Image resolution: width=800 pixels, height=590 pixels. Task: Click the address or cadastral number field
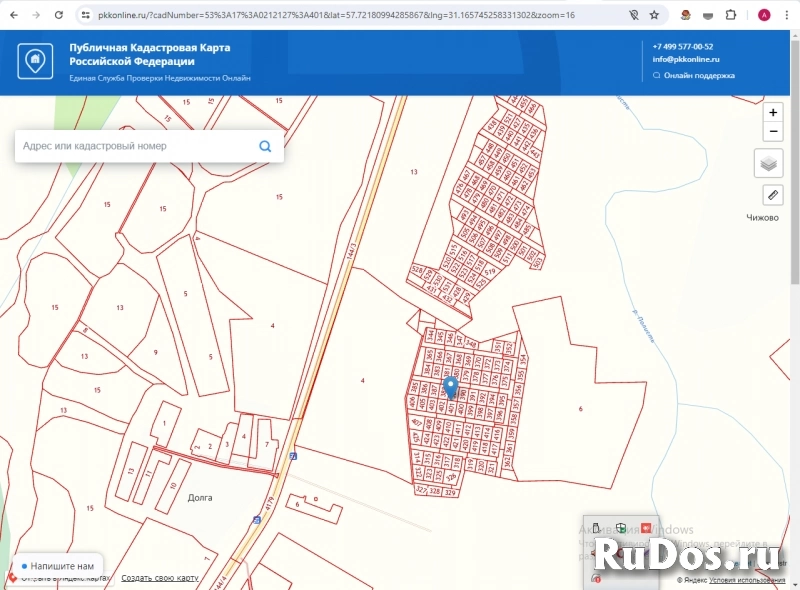[135, 146]
